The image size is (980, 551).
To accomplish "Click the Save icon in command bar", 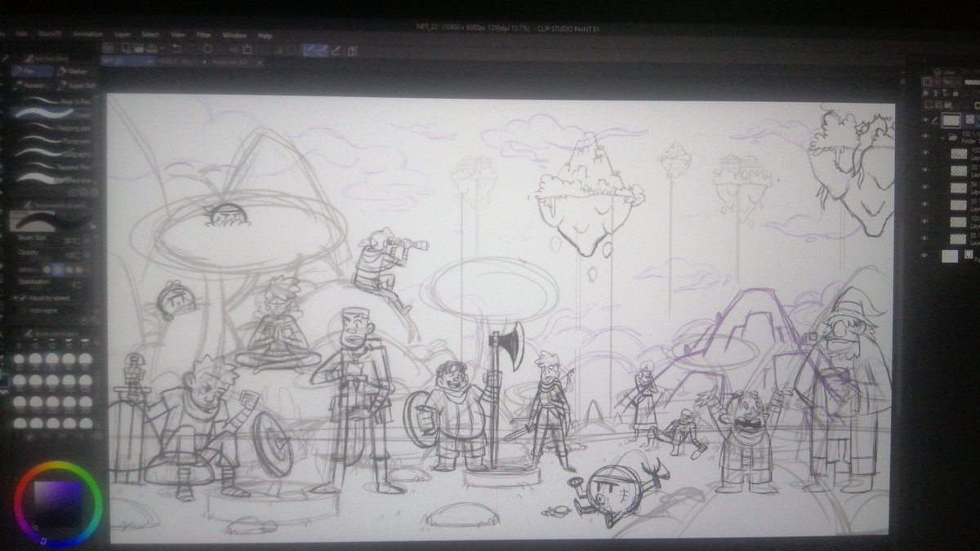I will tap(152, 48).
